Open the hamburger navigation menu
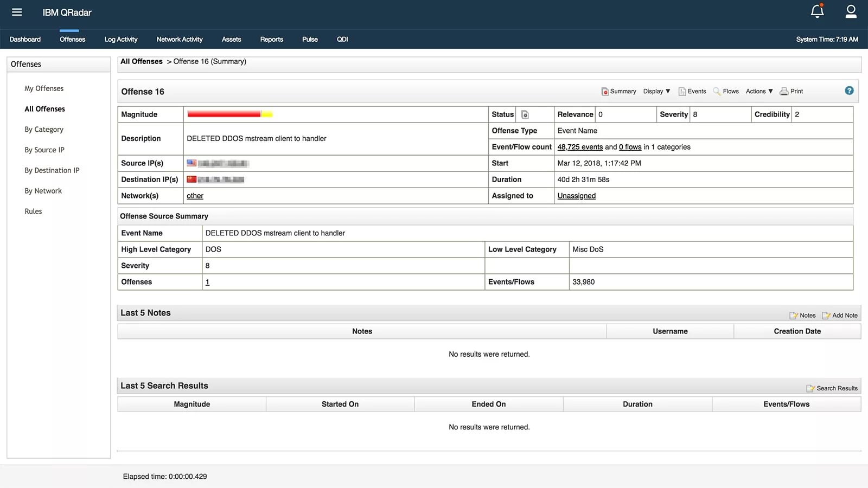Image resolution: width=868 pixels, height=488 pixels. (x=17, y=12)
